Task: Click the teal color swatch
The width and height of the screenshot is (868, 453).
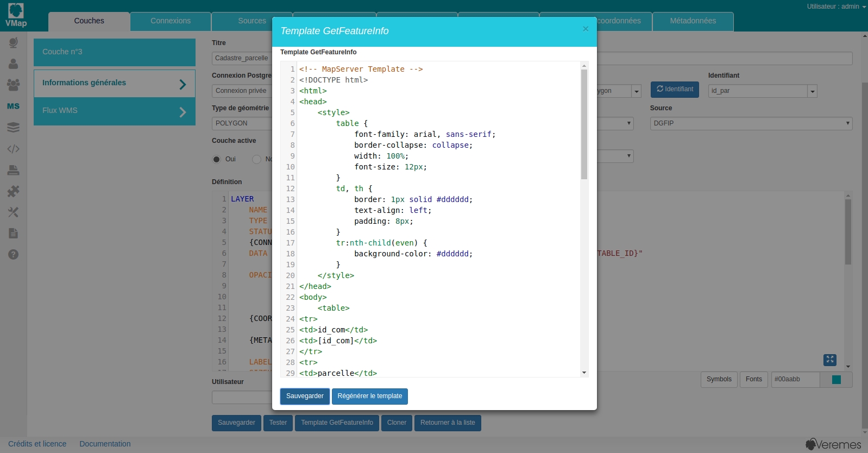Action: coord(836,380)
